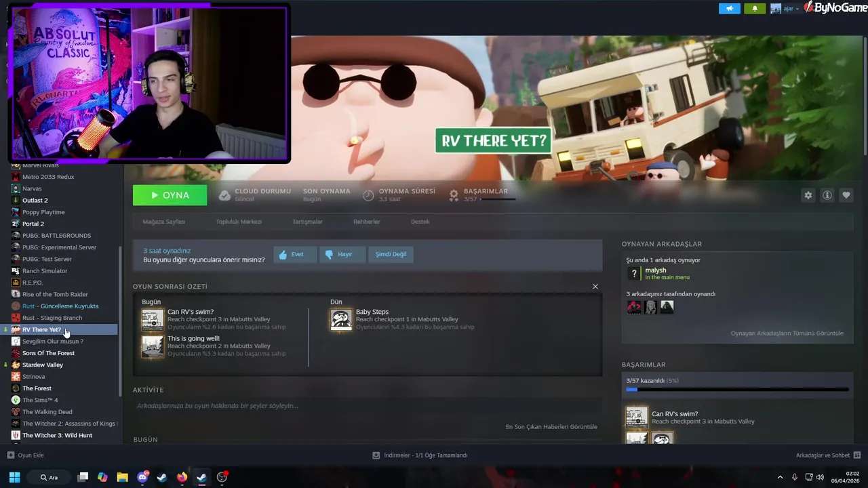Click the 3/57 achievements progress bar in header
The width and height of the screenshot is (868, 488).
[x=498, y=199]
